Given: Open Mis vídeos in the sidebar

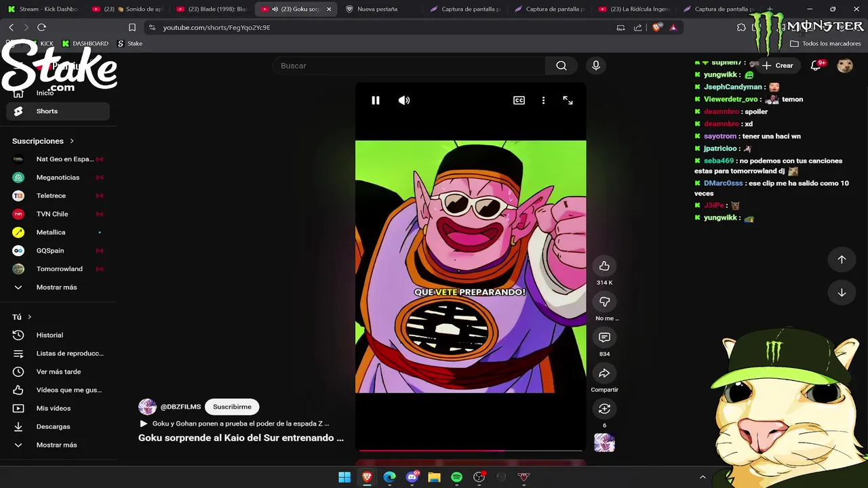Looking at the screenshot, I should click(58, 408).
